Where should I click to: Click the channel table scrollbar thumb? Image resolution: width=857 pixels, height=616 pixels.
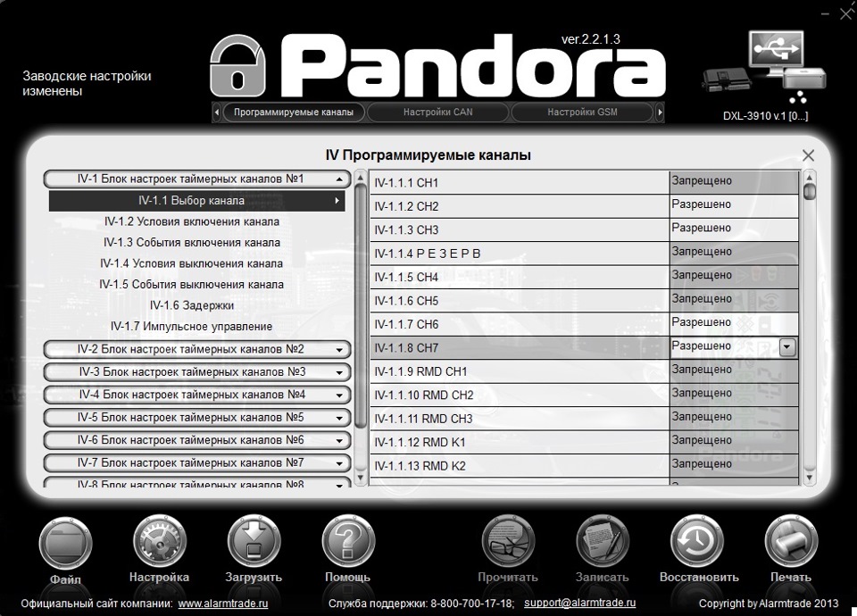810,192
